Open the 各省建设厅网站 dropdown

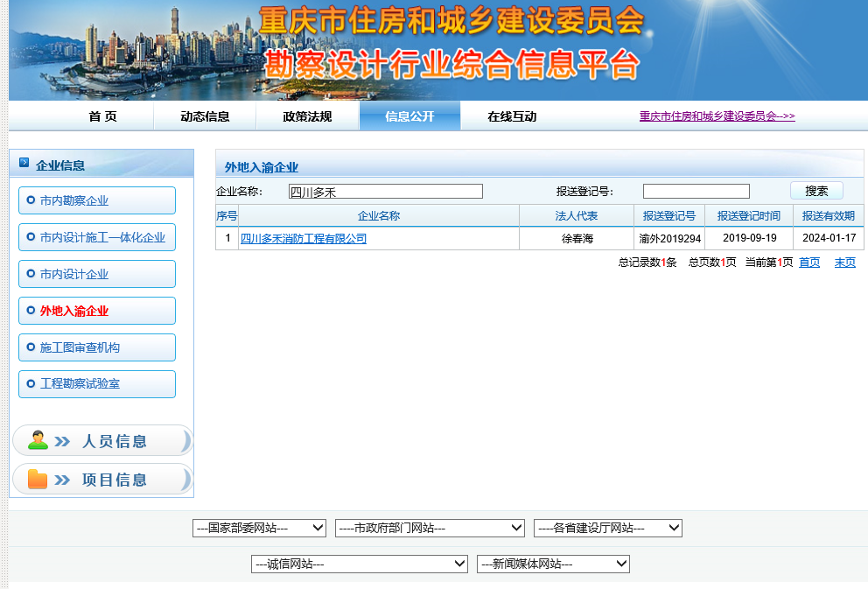point(607,528)
